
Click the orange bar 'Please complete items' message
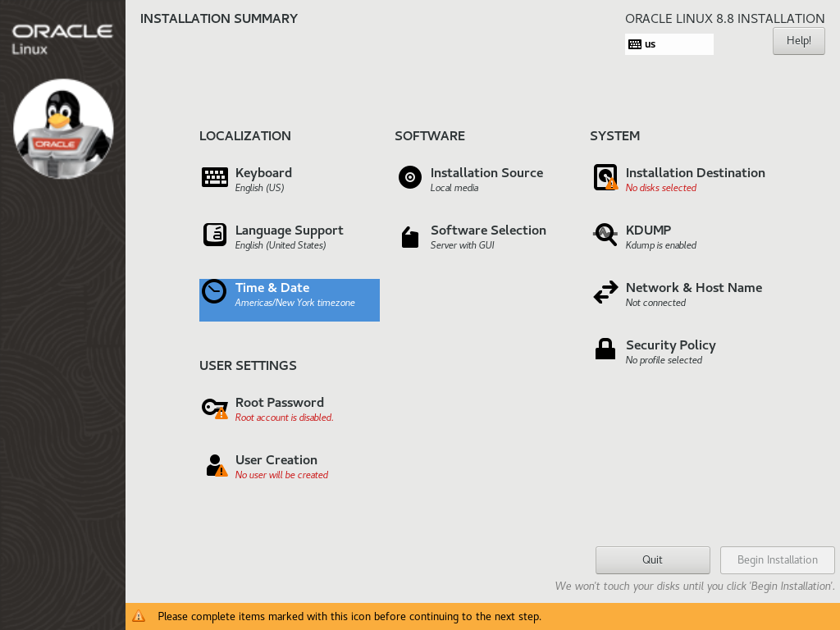click(349, 617)
